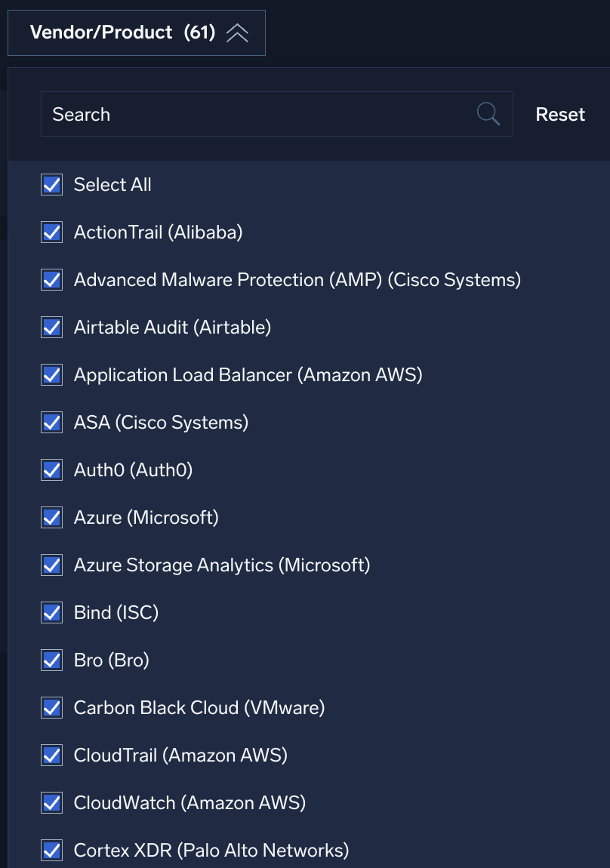Disable the Bro filter
The width and height of the screenshot is (610, 868).
tap(51, 660)
